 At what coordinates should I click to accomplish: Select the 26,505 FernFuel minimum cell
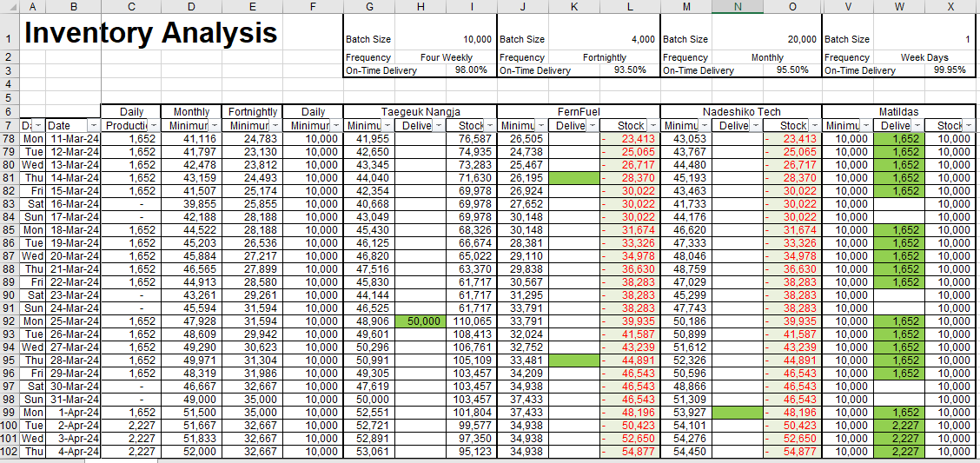coord(523,138)
